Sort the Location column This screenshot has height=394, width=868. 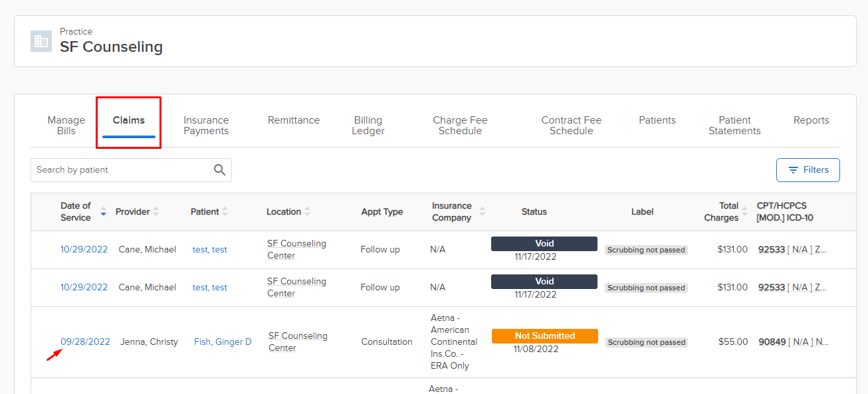click(307, 212)
